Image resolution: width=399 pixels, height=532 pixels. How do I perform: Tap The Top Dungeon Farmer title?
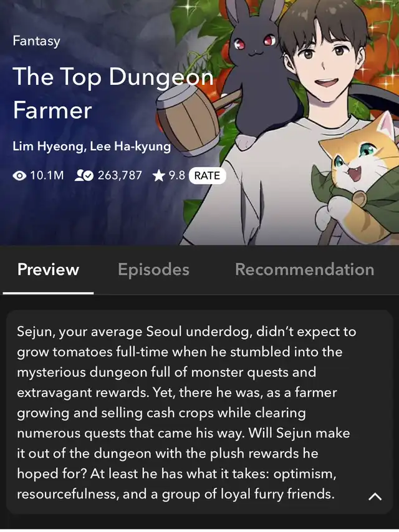[113, 92]
